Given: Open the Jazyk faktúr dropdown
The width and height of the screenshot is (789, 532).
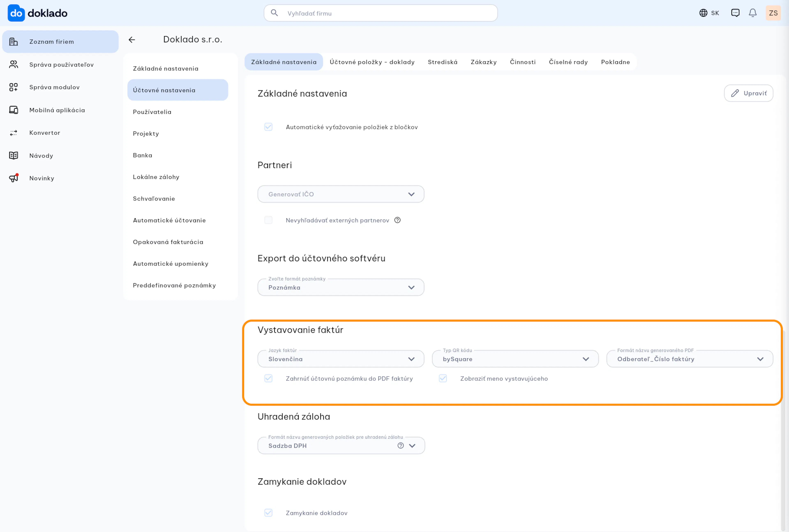Looking at the screenshot, I should [341, 359].
